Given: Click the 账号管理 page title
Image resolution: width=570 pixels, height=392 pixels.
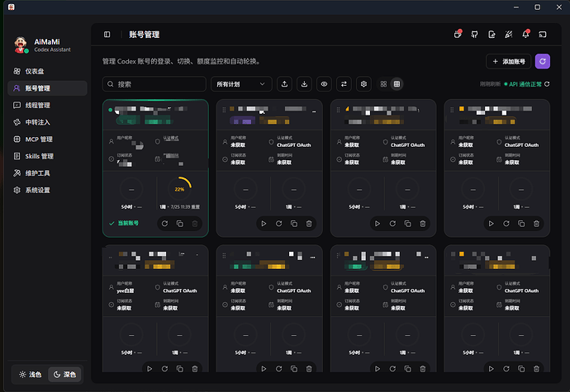Looking at the screenshot, I should point(145,35).
